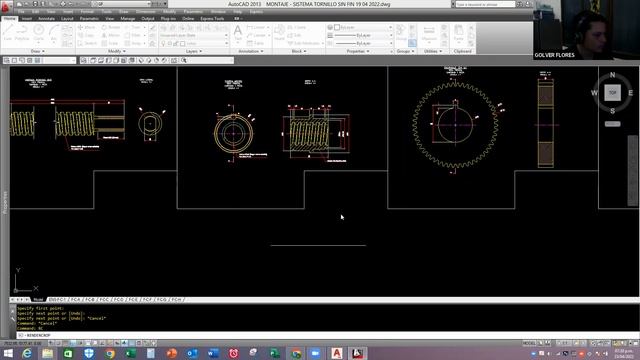Click the Leader annotation tool

click(x=257, y=36)
